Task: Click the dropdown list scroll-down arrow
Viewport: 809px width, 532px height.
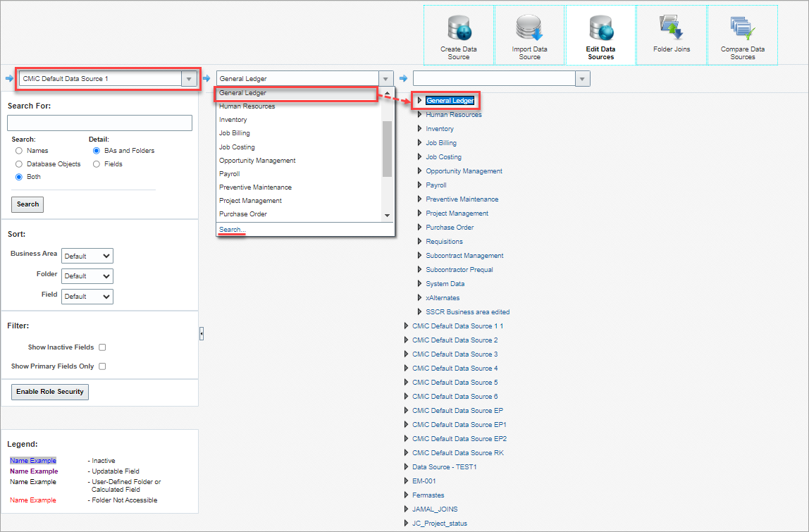Action: click(387, 216)
